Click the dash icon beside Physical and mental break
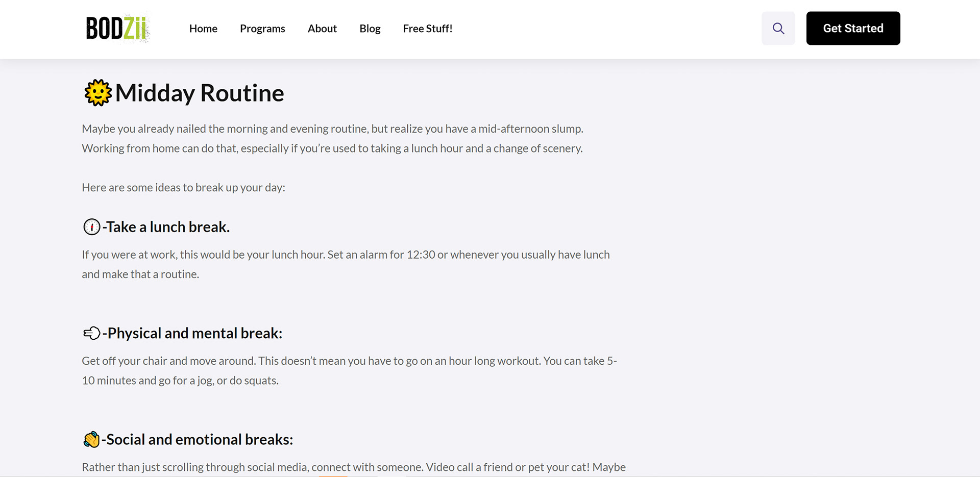980x477 pixels. [92, 333]
